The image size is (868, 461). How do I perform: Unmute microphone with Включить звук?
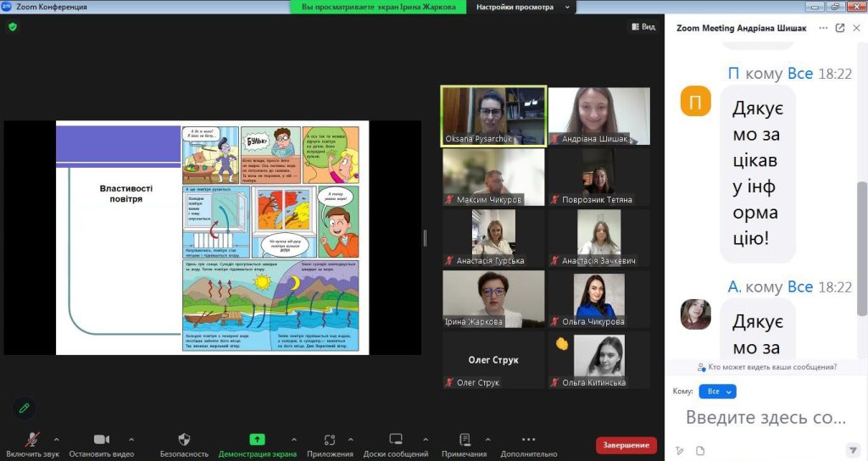pos(33,439)
